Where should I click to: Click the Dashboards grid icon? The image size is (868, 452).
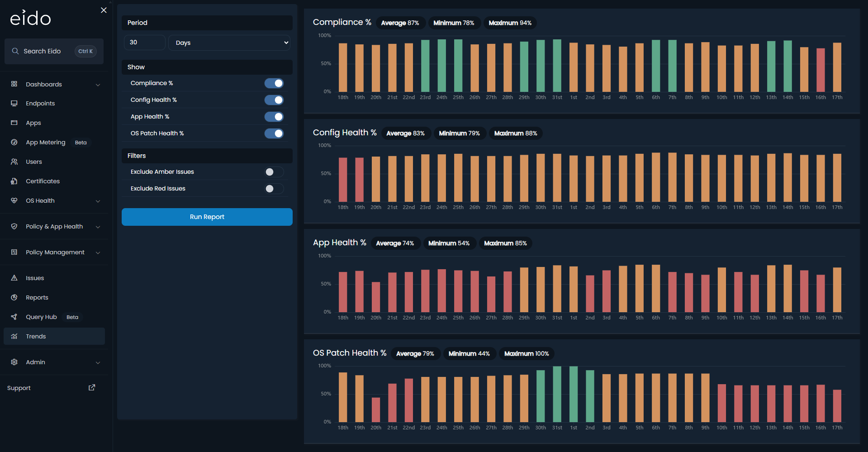pos(14,84)
